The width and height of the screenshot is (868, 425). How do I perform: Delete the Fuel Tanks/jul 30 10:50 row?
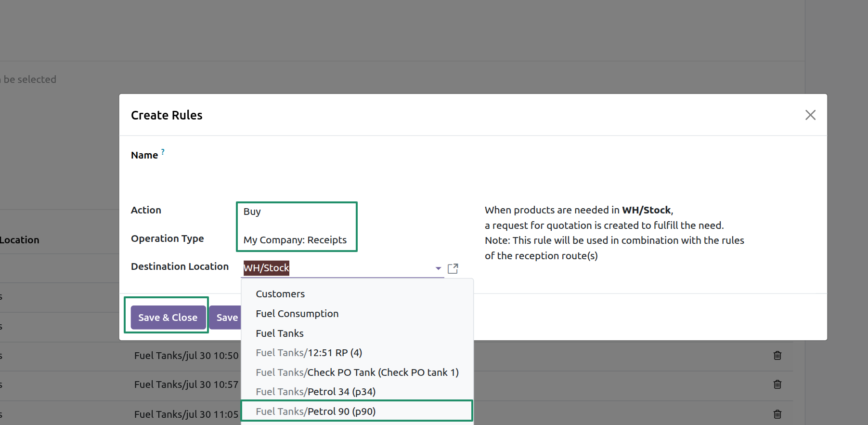tap(777, 356)
